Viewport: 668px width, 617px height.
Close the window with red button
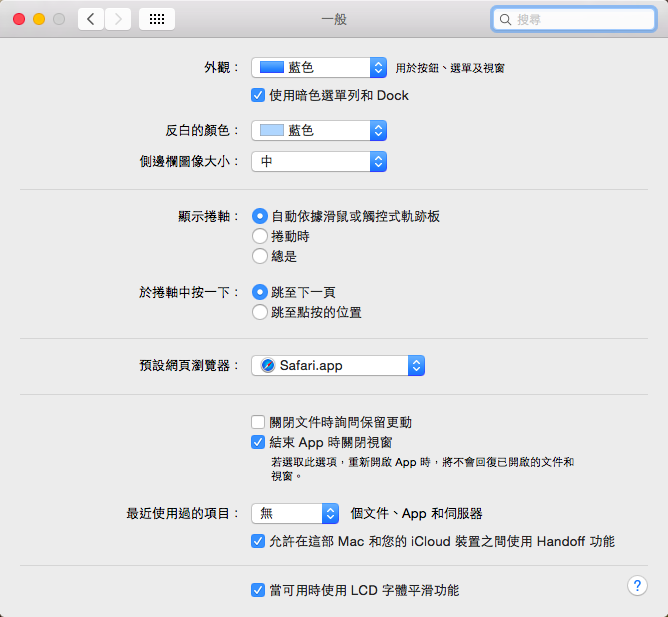point(19,19)
